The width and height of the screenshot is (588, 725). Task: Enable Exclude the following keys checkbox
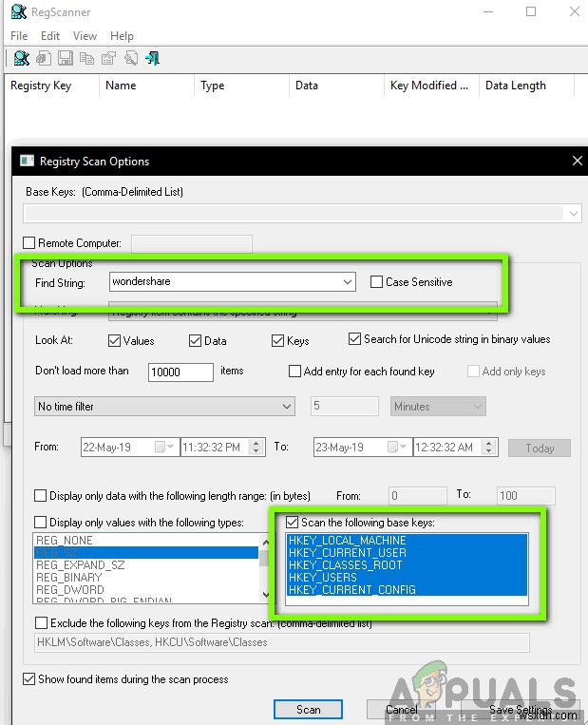41,622
